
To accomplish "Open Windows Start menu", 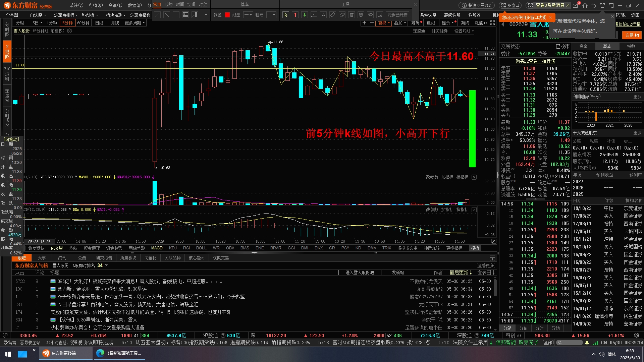I will tap(8, 354).
